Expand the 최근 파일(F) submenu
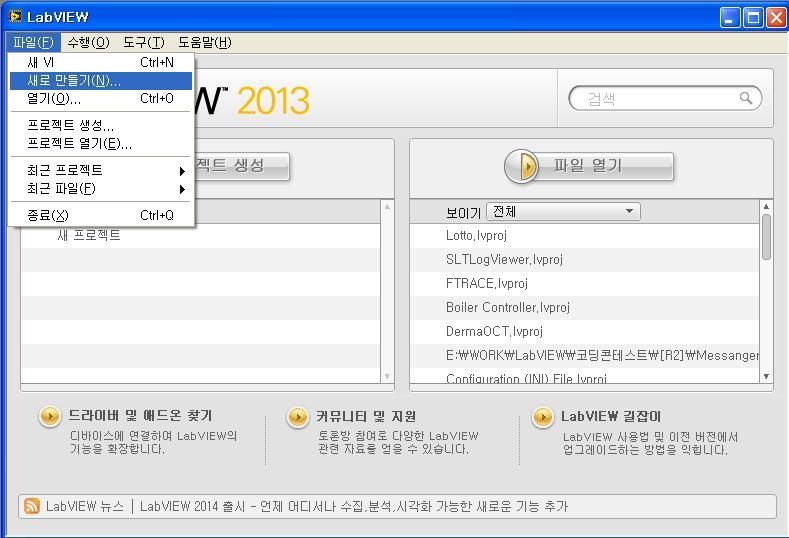Viewport: 789px width, 538px height. pyautogui.click(x=101, y=189)
